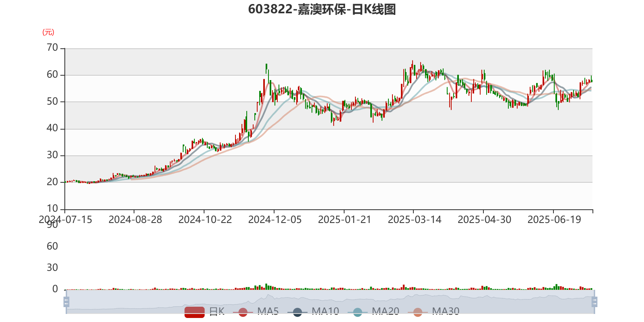Click the 2024-10-22 date axis label
Screen dimensions: 644x322
(205, 220)
